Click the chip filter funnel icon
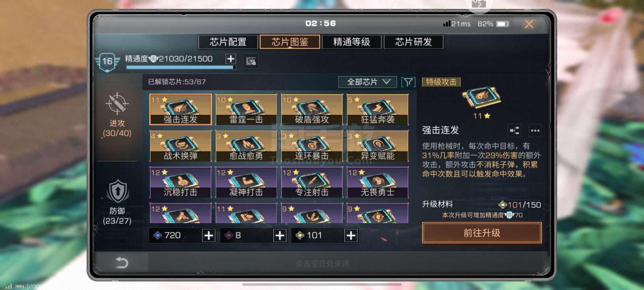644x290 pixels. pos(408,82)
